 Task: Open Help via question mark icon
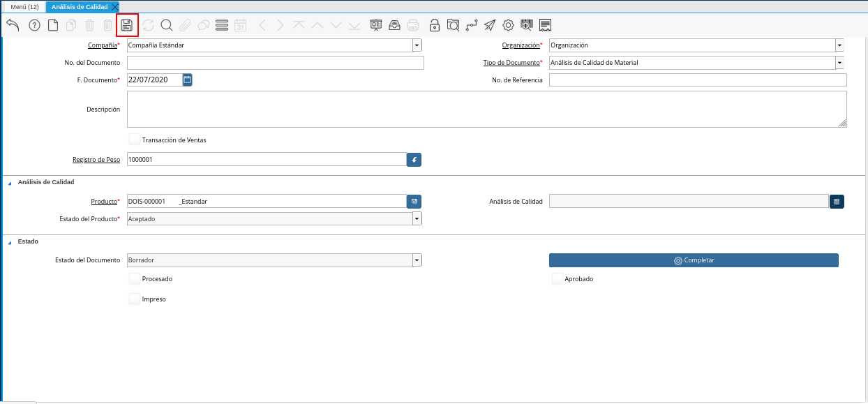pos(34,25)
